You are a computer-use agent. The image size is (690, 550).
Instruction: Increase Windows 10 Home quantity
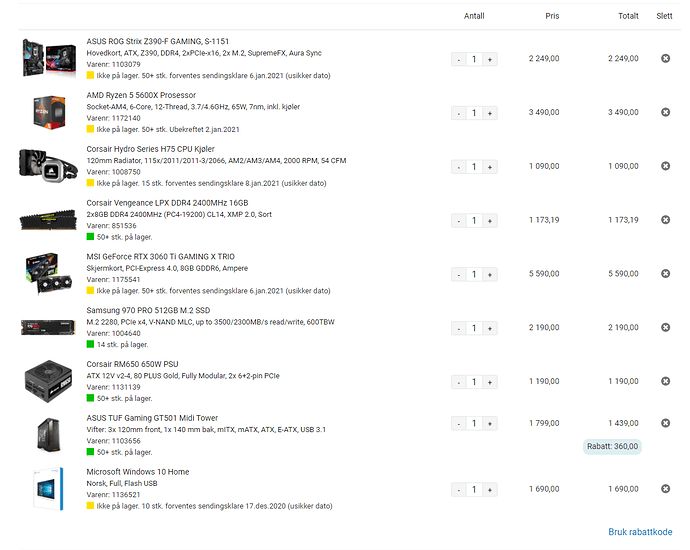pos(490,490)
